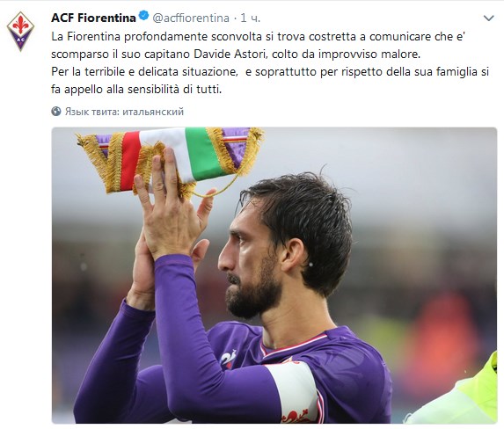The image size is (504, 429).
Task: Click the tweet timestamp '1 ч.'
Action: point(250,18)
